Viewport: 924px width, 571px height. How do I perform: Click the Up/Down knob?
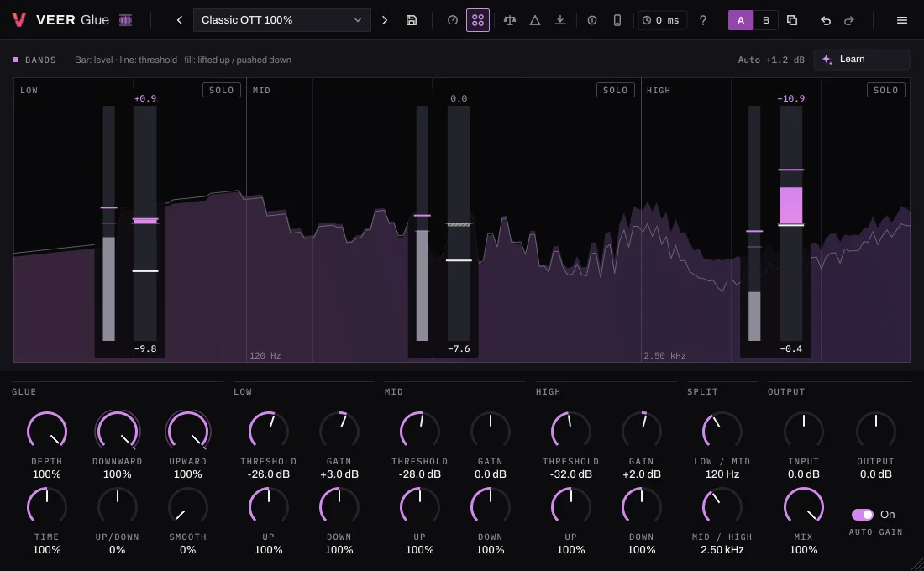tap(118, 506)
